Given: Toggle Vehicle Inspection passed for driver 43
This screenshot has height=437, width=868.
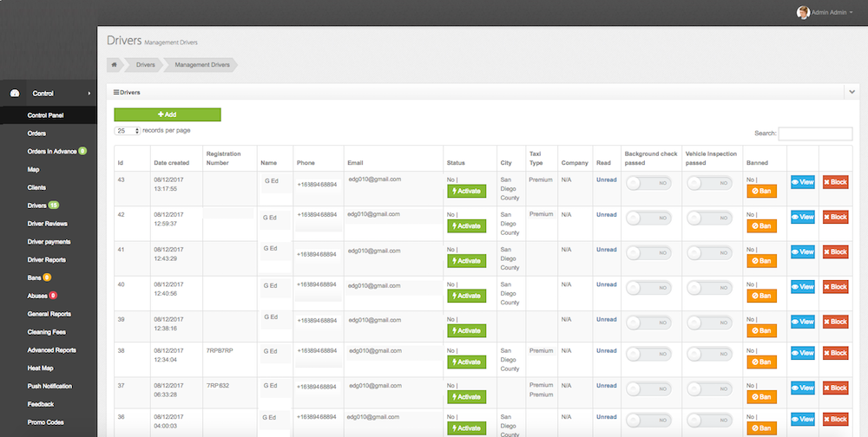Looking at the screenshot, I should click(x=709, y=183).
